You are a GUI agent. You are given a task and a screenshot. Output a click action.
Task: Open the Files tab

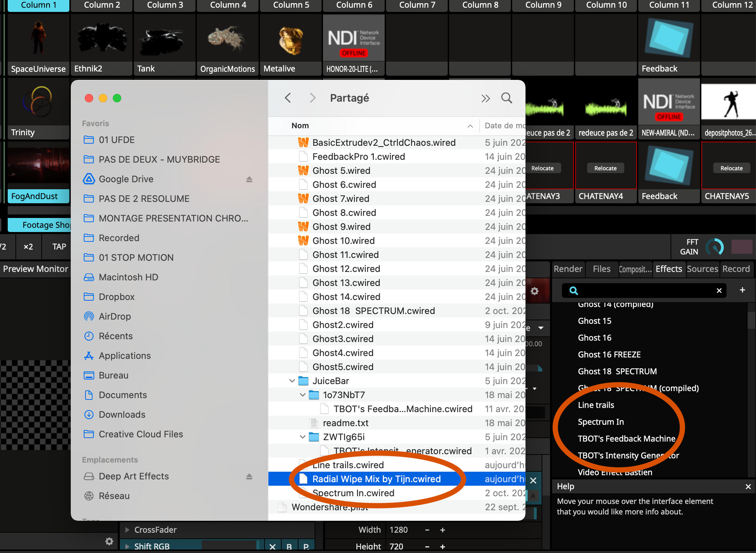pos(602,269)
